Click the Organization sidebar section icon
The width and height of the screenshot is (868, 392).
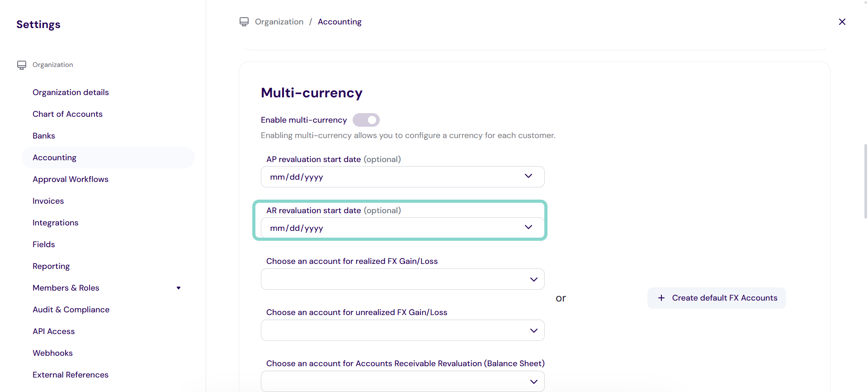(22, 65)
